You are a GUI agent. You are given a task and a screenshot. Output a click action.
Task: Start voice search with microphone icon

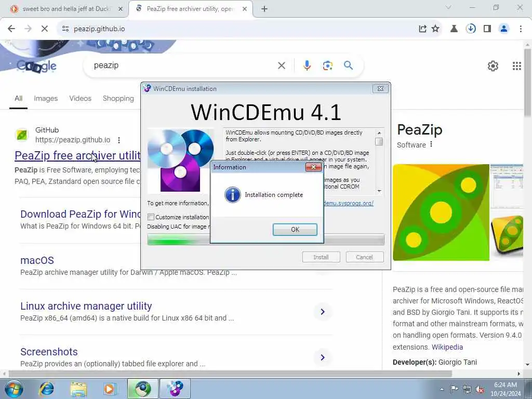[307, 65]
